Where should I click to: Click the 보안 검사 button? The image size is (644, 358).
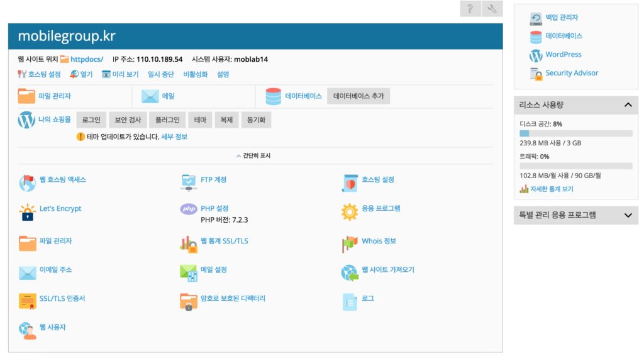point(128,120)
